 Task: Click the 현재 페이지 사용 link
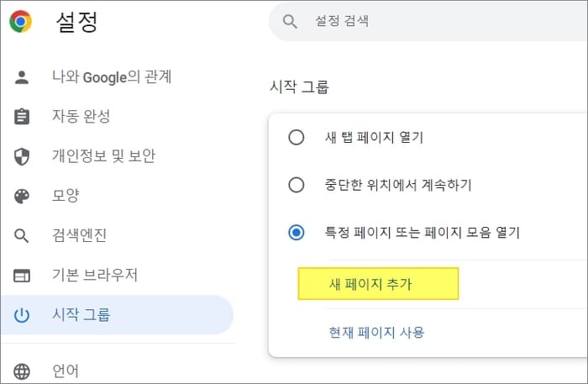click(x=376, y=332)
